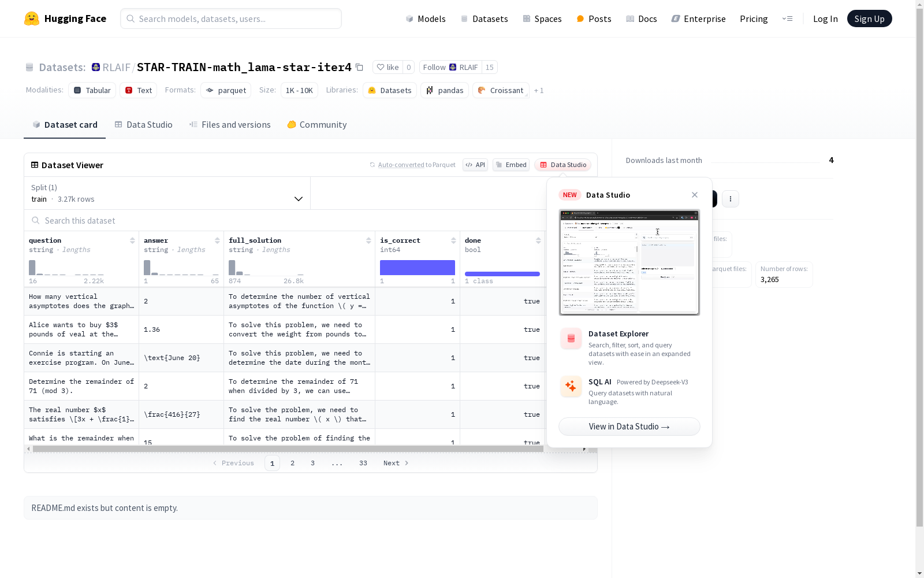This screenshot has height=578, width=924.
Task: Click the page vertical scrollbar
Action: coord(919,266)
